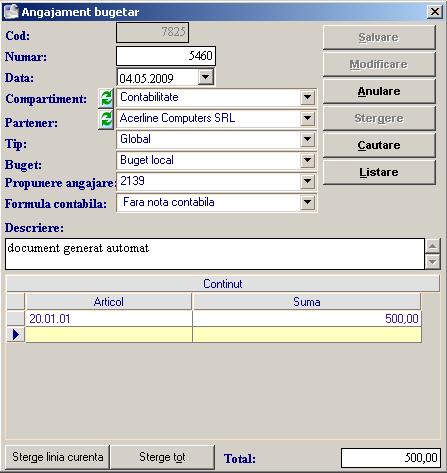Select the Suma cell containing 500,00
The image size is (447, 473).
[307, 319]
